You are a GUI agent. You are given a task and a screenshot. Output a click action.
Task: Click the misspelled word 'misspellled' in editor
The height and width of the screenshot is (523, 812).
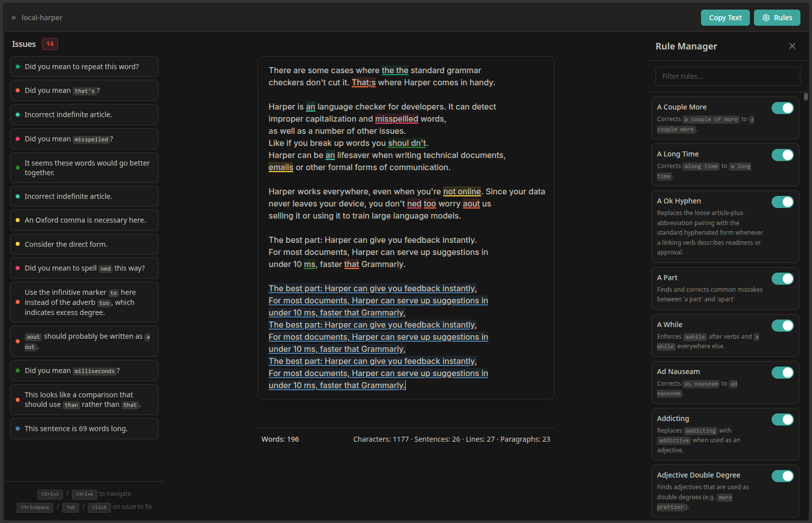pyautogui.click(x=397, y=119)
